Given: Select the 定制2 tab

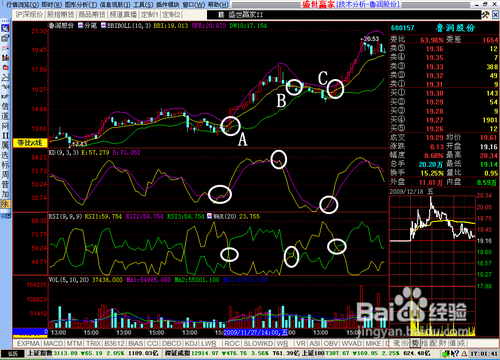Looking at the screenshot, I should coord(172,14).
